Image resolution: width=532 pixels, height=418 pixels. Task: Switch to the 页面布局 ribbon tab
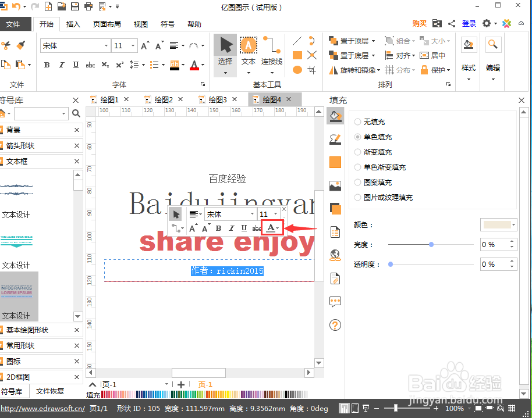(x=107, y=24)
